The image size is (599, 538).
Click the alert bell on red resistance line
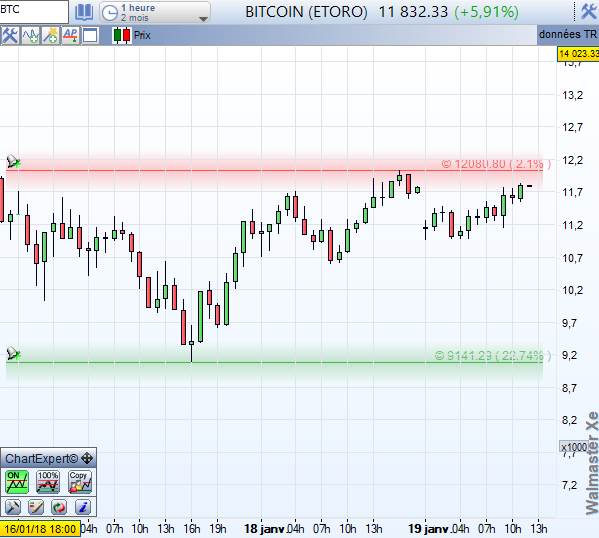pyautogui.click(x=13, y=162)
